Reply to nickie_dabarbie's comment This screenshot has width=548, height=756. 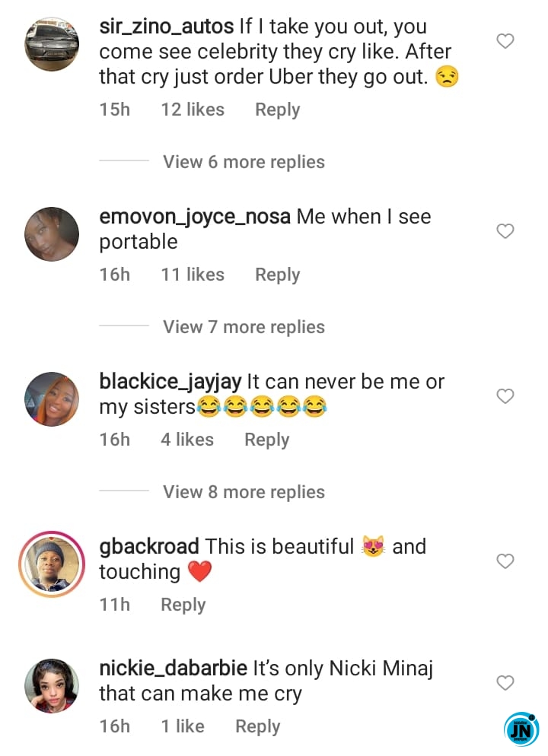257,726
